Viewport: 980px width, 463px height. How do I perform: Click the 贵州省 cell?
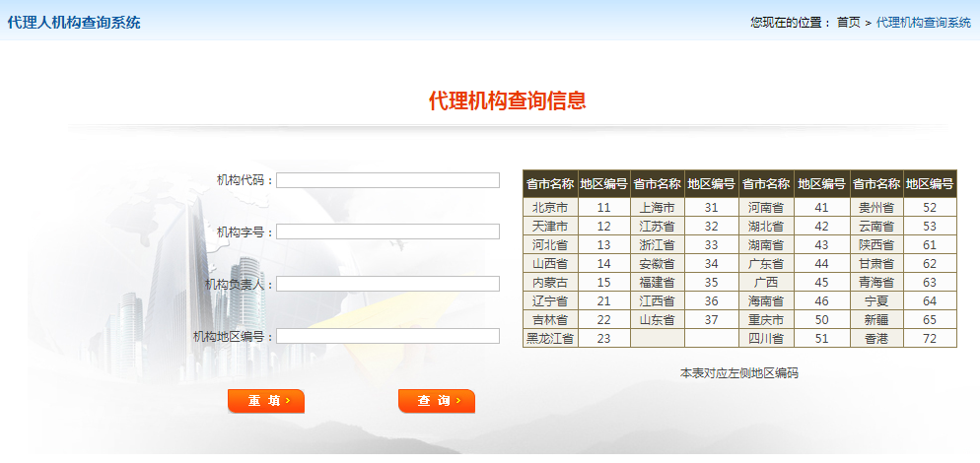click(876, 208)
